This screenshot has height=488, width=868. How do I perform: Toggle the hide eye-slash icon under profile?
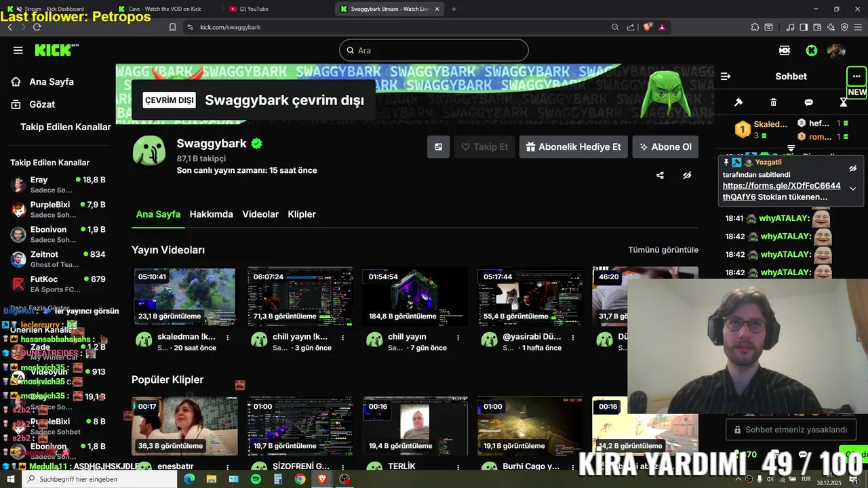pos(687,175)
